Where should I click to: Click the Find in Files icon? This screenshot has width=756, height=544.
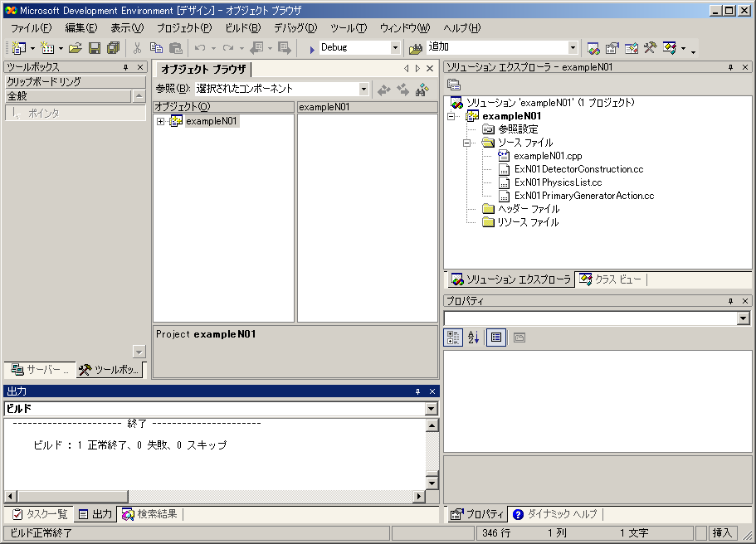416,48
